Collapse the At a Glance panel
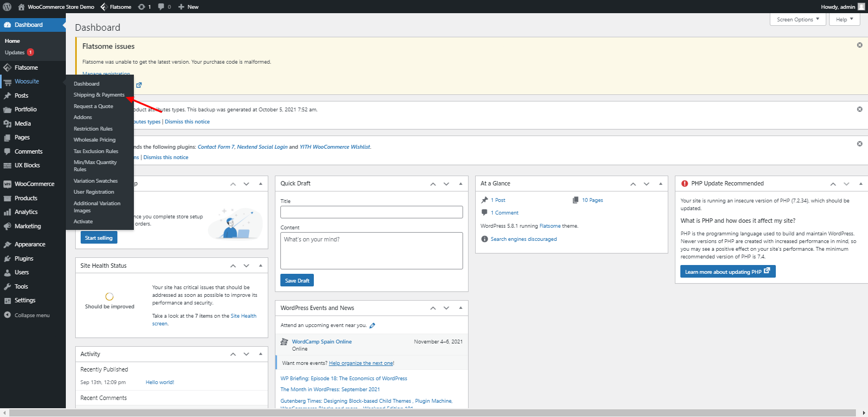The width and height of the screenshot is (868, 417). click(661, 183)
